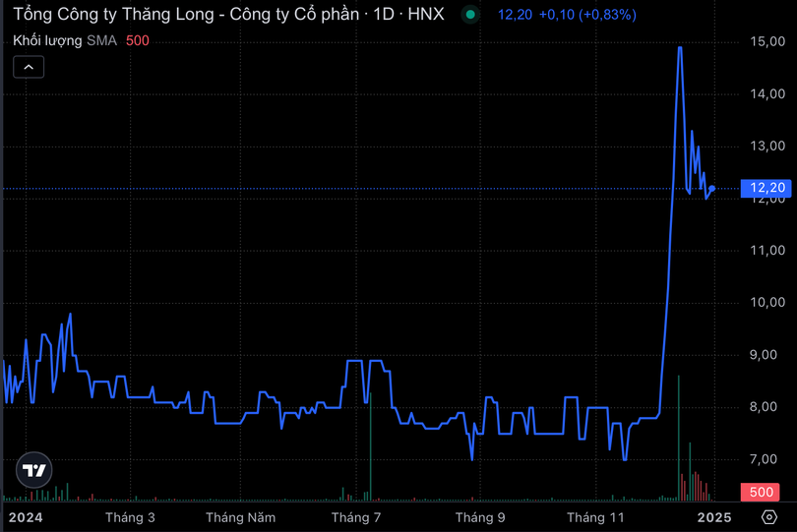The height and width of the screenshot is (532, 797).
Task: Collapse the indicator legend with chevron button
Action: [x=29, y=67]
